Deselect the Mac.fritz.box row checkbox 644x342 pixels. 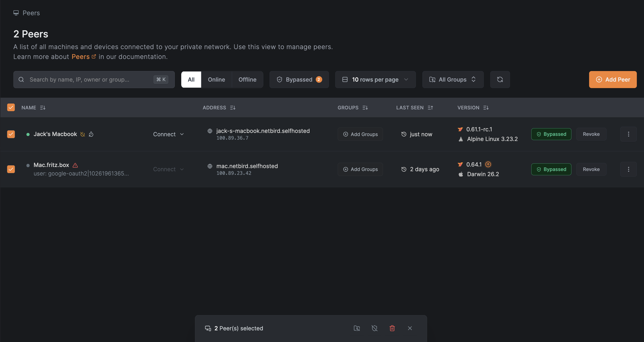[x=11, y=169]
